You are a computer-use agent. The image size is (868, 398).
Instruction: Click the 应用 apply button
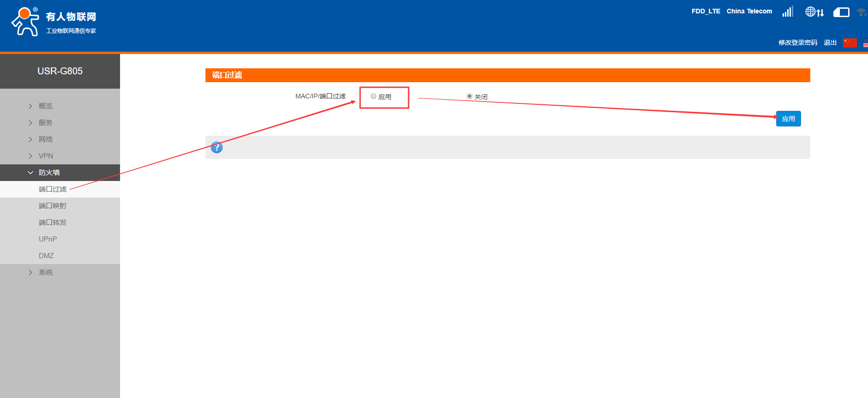pyautogui.click(x=788, y=119)
